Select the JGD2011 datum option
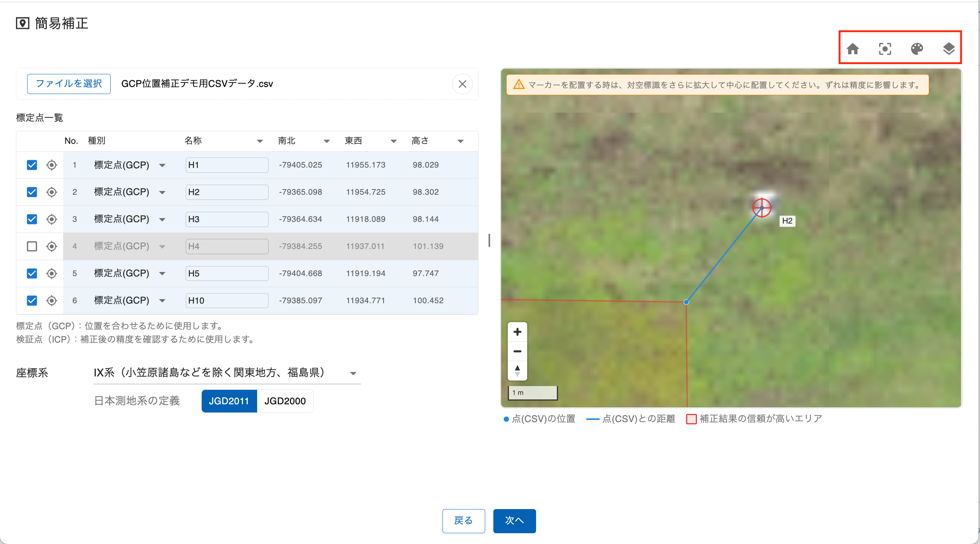This screenshot has height=544, width=980. point(229,401)
